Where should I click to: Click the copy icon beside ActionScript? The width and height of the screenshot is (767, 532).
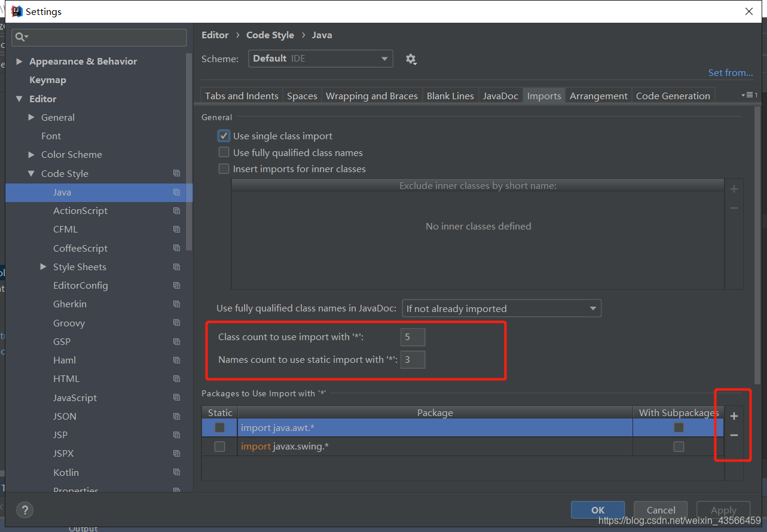coord(176,210)
